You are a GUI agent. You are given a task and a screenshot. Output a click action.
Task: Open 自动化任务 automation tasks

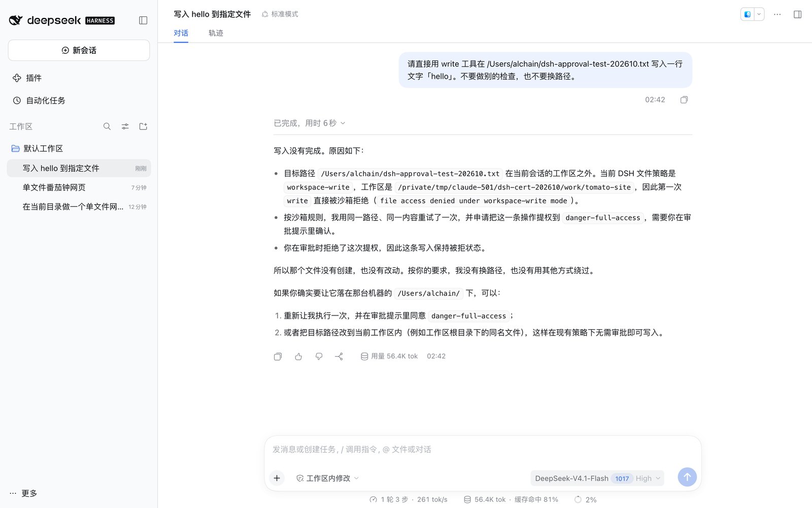(39, 101)
